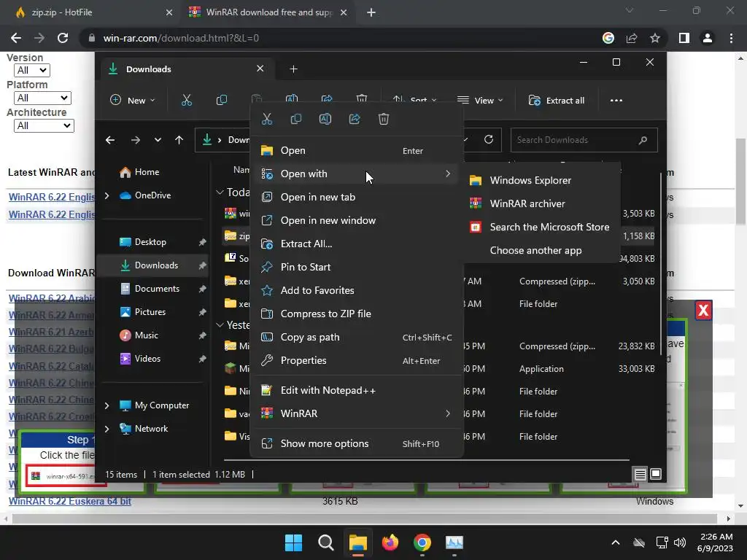Click the WinRAR 6.22 Euskera 64 bit link

[69, 501]
